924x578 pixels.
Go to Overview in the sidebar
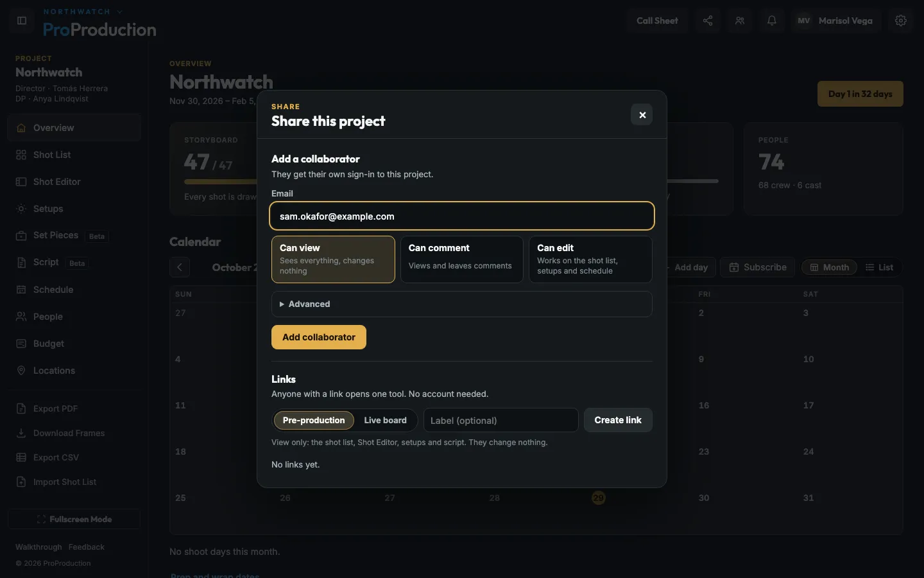[74, 128]
